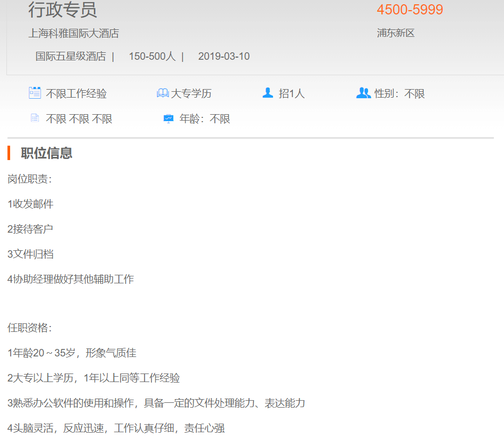Click the document icon beside 不限 不限 不限

[35, 118]
